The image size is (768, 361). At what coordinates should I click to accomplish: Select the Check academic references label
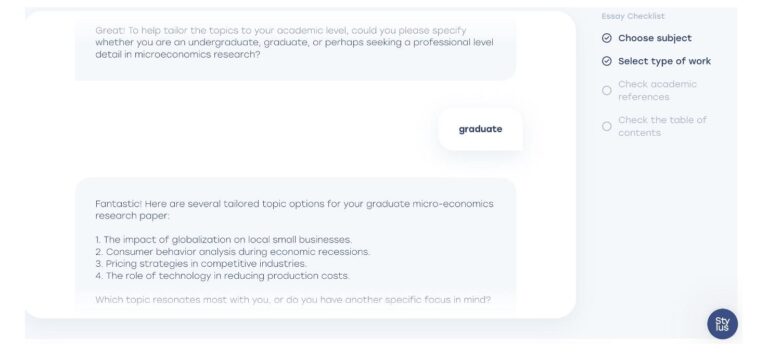click(657, 91)
